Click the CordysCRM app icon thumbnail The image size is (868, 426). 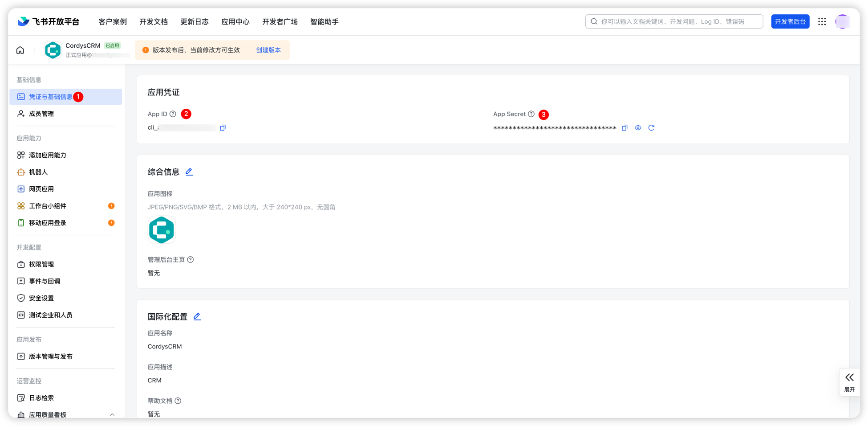click(162, 230)
